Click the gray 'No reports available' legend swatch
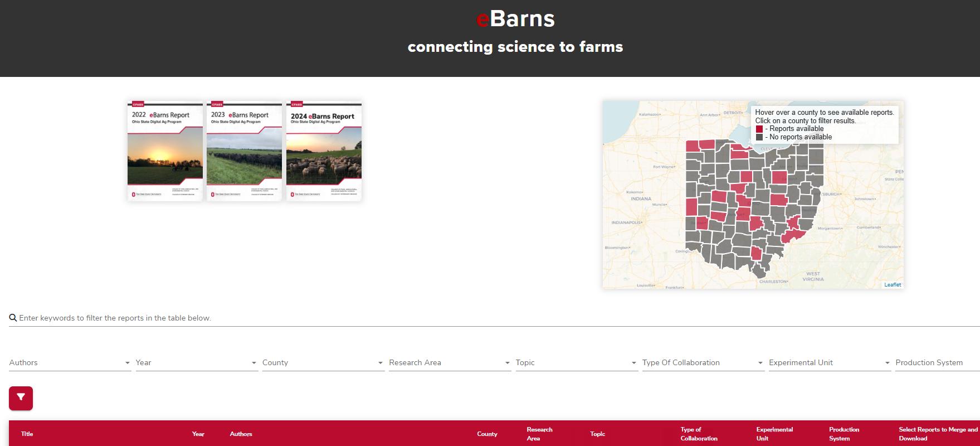This screenshot has height=446, width=980. [x=759, y=137]
